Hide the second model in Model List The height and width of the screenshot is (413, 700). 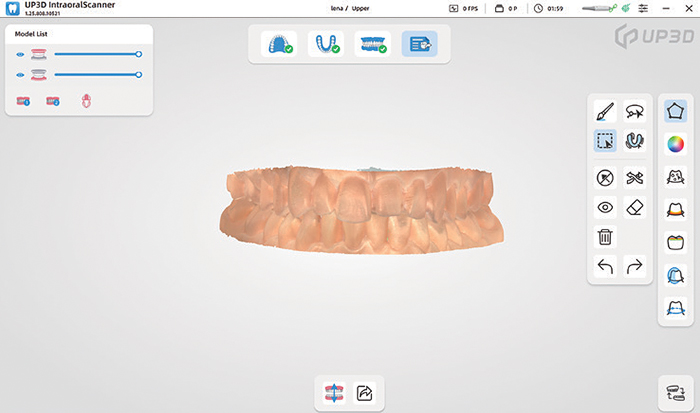(x=20, y=75)
